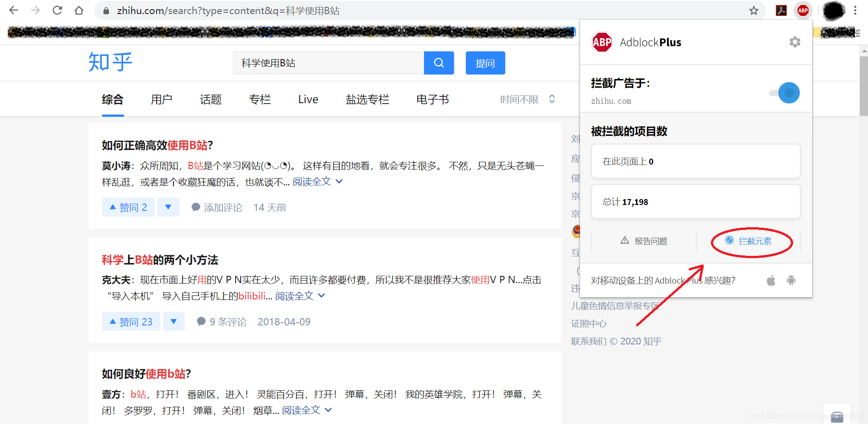Open the 时间不限 time filter dropdown
Viewport: 868px width, 424px height.
coord(528,99)
